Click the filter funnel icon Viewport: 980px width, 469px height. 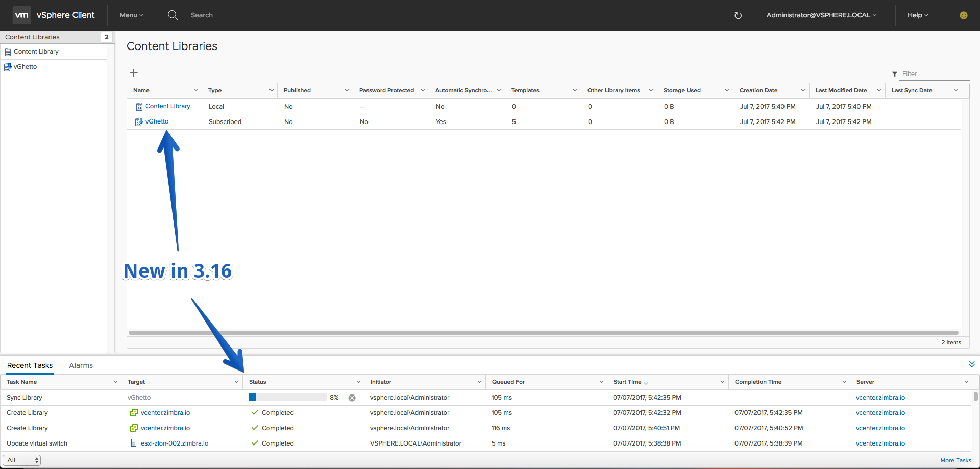click(x=894, y=75)
